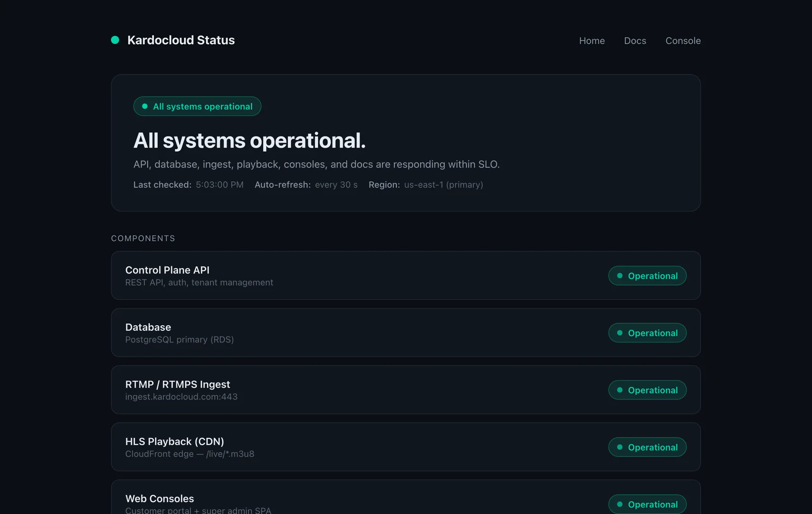This screenshot has width=812, height=514.
Task: Click the Operational badge for Web Consoles
Action: click(x=648, y=504)
